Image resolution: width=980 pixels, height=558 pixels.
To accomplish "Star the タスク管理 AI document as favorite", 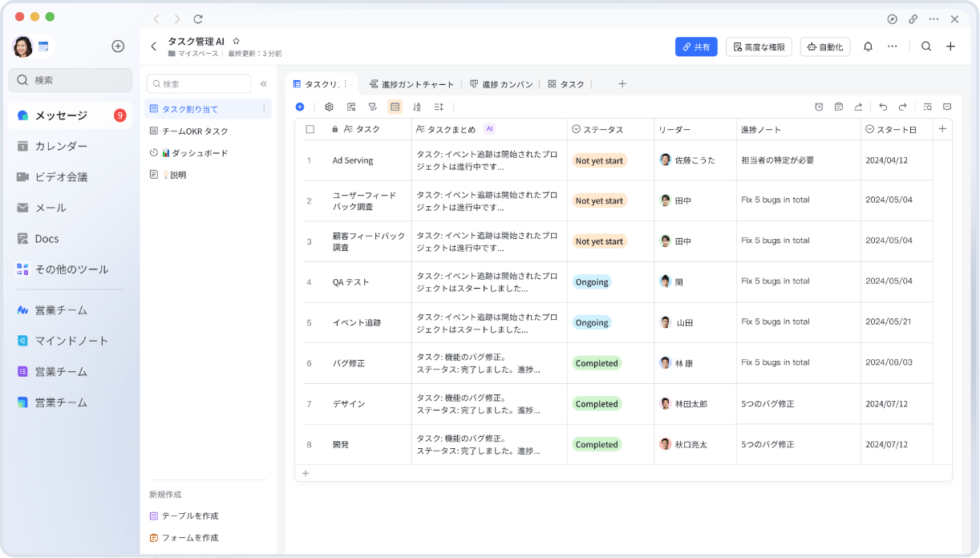I will point(236,41).
